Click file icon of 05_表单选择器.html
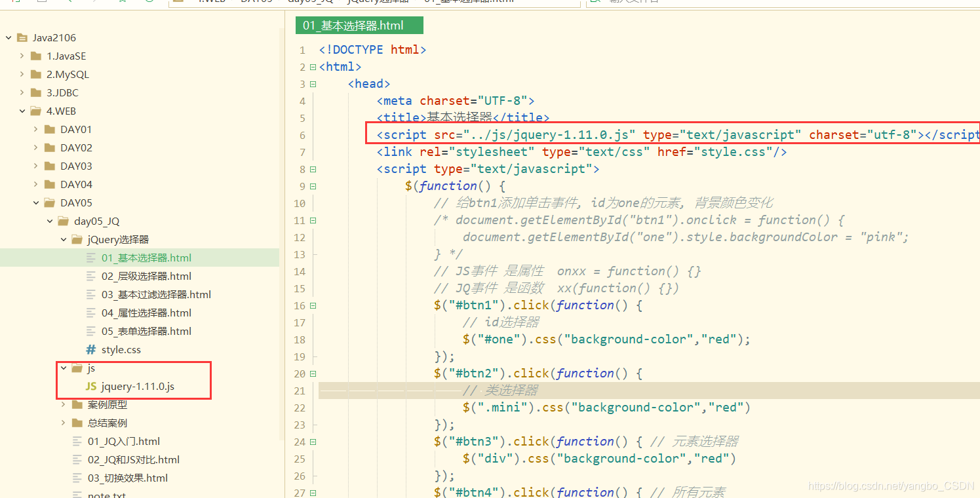Image resolution: width=980 pixels, height=498 pixels. (x=91, y=332)
